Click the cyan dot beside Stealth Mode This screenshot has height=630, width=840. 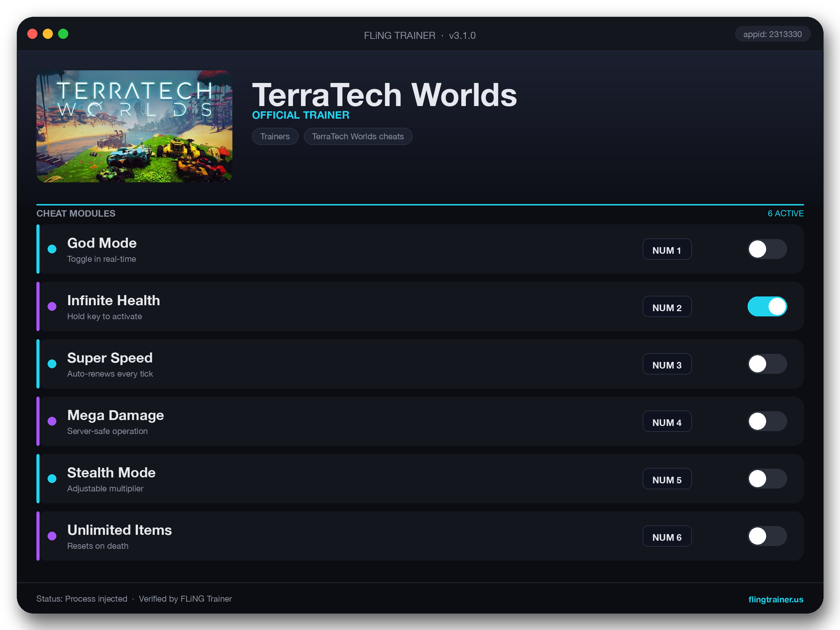pos(52,478)
